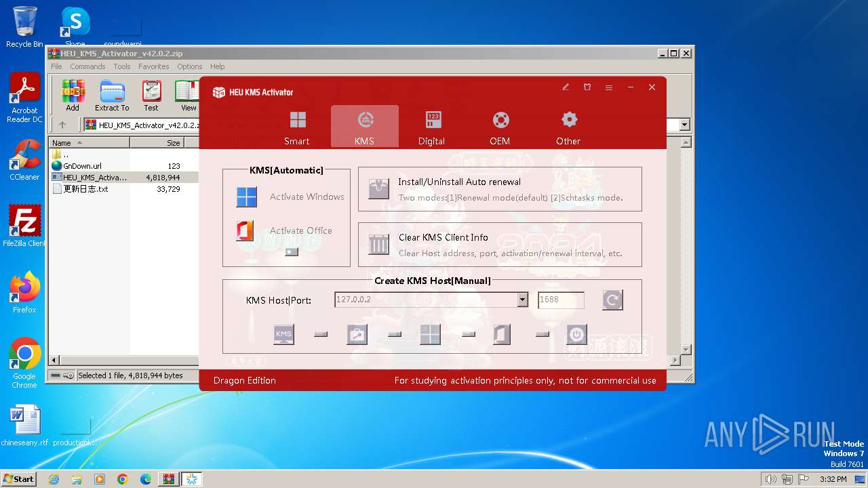Open the Acrobat Reader DC desktop icon
This screenshot has height=488, width=868.
coord(24,98)
